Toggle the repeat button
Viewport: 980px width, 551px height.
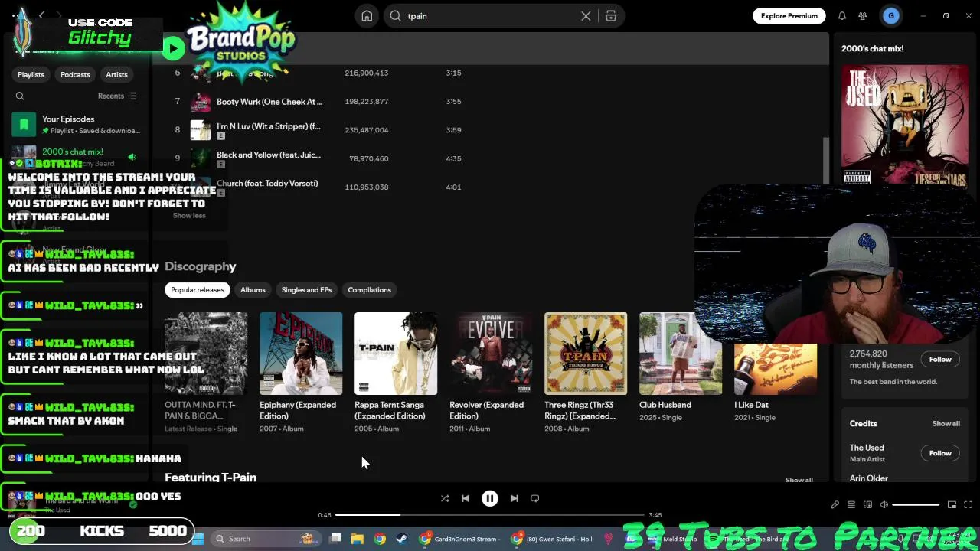[535, 498]
